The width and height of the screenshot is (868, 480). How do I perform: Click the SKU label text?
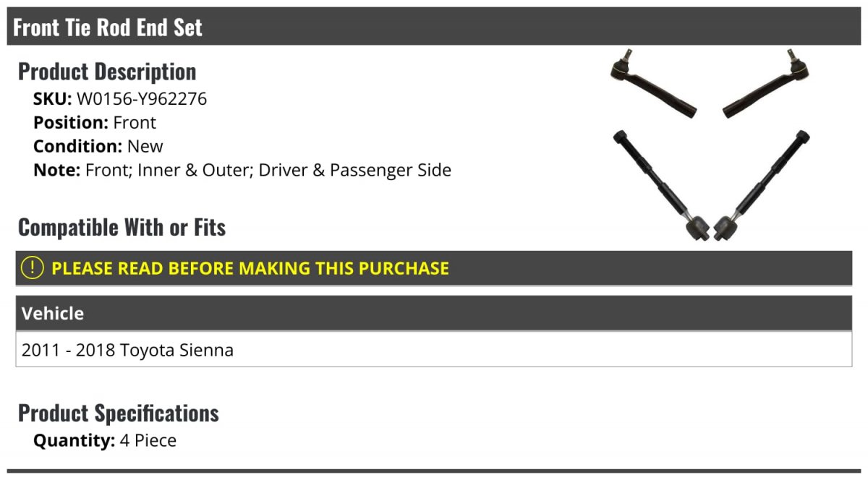[x=53, y=99]
